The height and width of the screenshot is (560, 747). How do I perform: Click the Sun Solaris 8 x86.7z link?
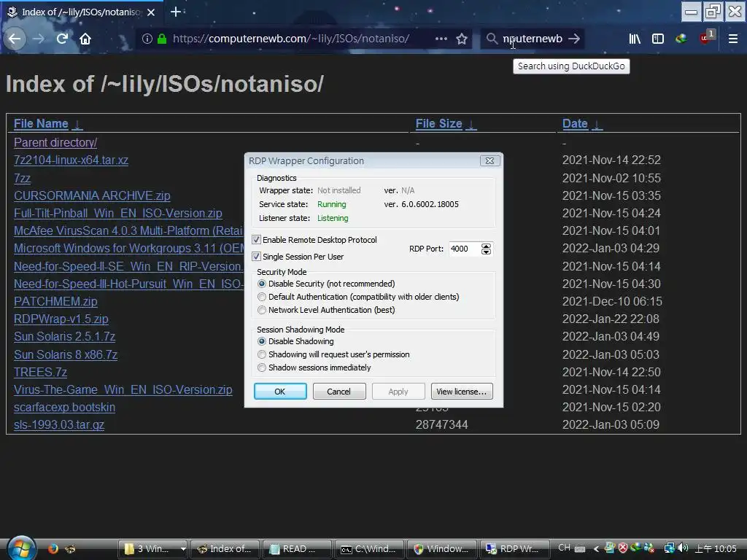click(x=66, y=355)
